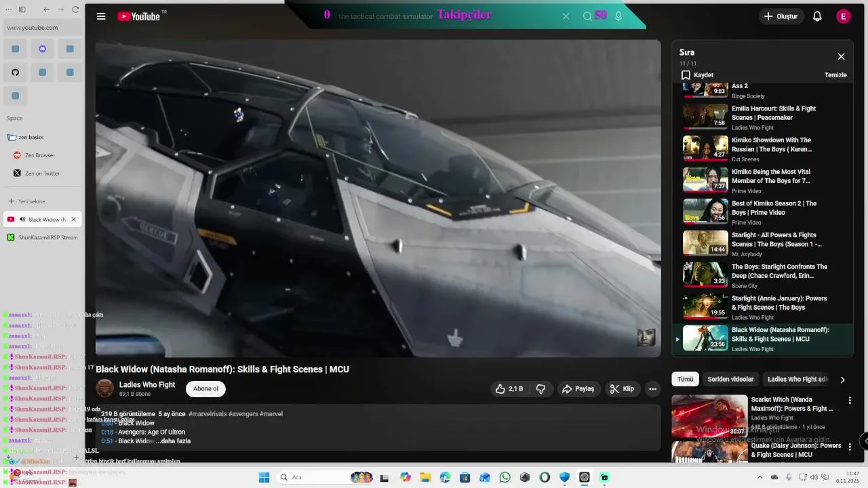Expand description with ...daha fazla
The height and width of the screenshot is (488, 868).
coord(173,441)
